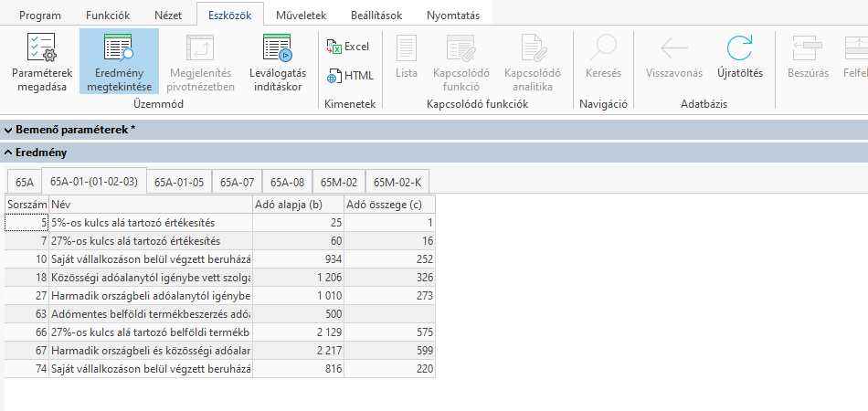Image resolution: width=868 pixels, height=411 pixels.
Task: Toggle Leválogatás indításkor option
Action: 278,61
